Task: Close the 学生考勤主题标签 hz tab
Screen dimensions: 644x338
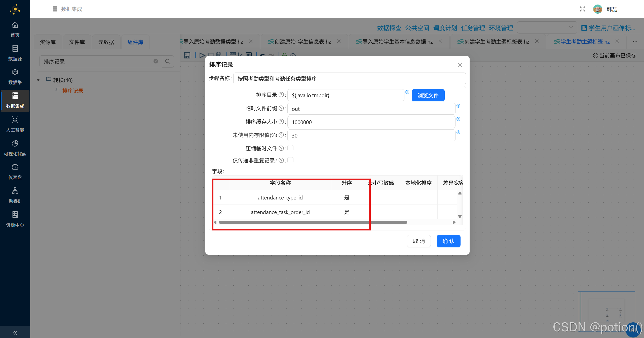Action: [617, 41]
